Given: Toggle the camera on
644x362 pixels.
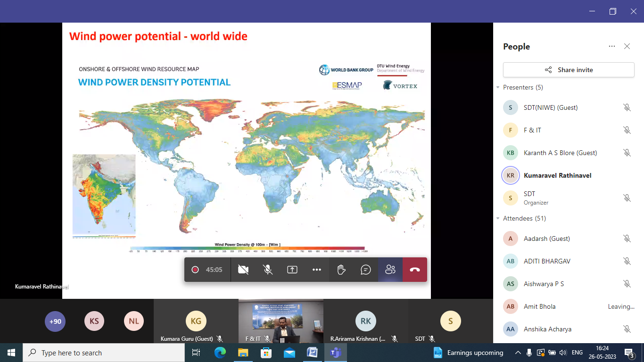Looking at the screenshot, I should (243, 270).
